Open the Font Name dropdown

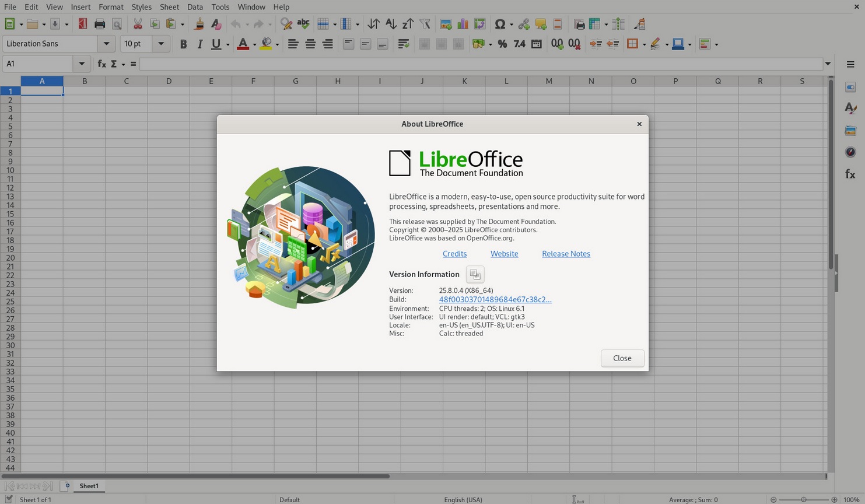click(x=106, y=44)
